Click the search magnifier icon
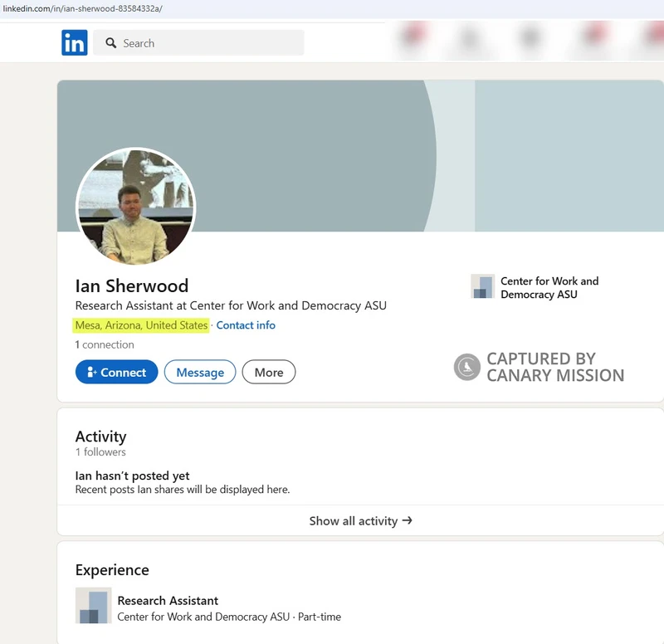 click(x=111, y=43)
